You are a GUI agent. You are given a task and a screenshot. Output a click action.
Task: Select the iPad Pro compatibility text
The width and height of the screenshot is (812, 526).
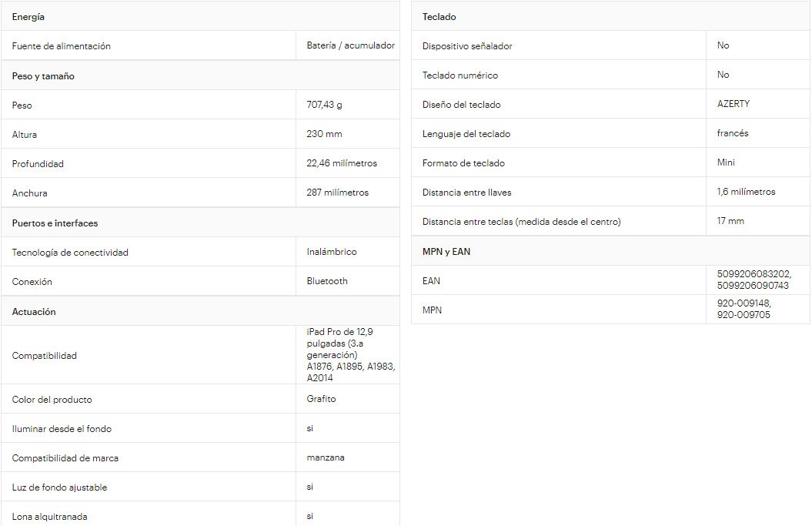coord(350,354)
